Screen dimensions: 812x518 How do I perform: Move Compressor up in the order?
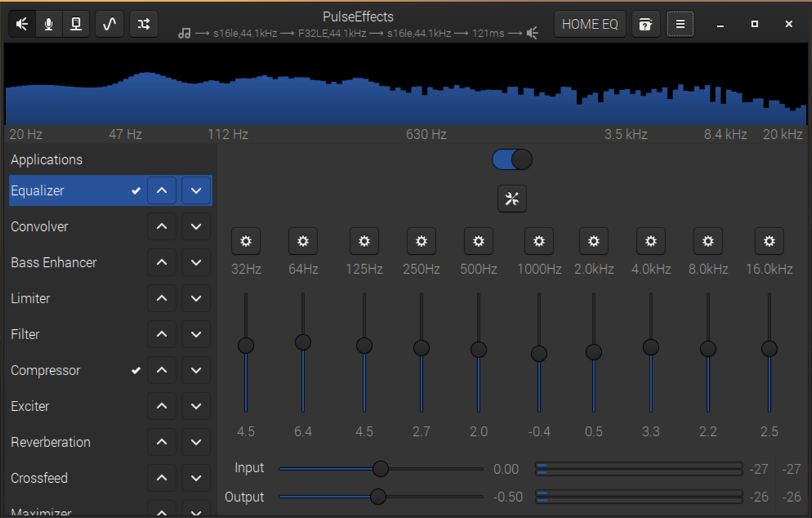[162, 370]
